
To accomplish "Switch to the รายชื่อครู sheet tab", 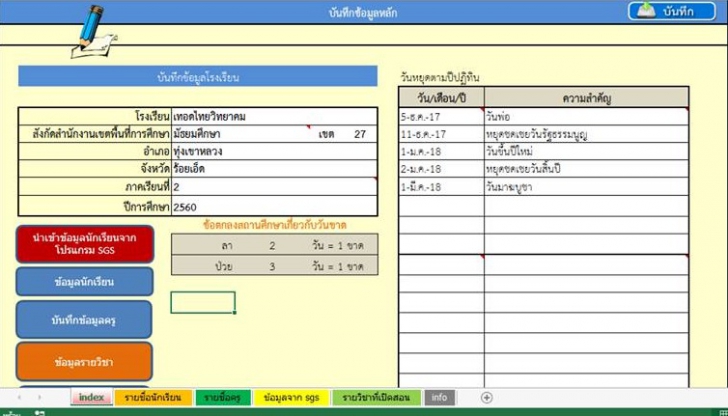I will point(223,397).
